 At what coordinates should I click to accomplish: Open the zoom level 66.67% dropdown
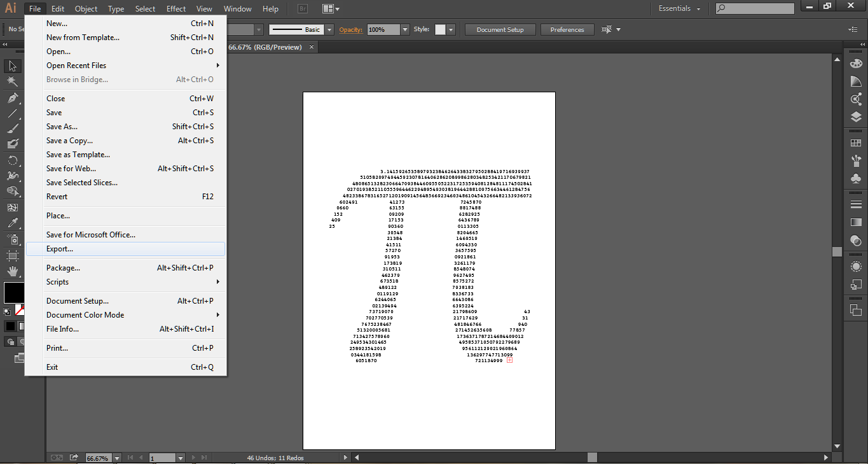pyautogui.click(x=117, y=458)
